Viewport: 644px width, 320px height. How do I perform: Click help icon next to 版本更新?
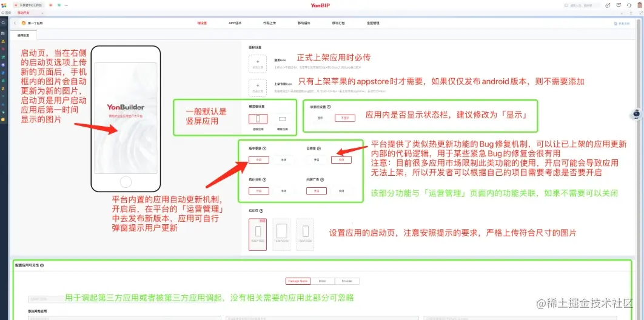(264, 148)
